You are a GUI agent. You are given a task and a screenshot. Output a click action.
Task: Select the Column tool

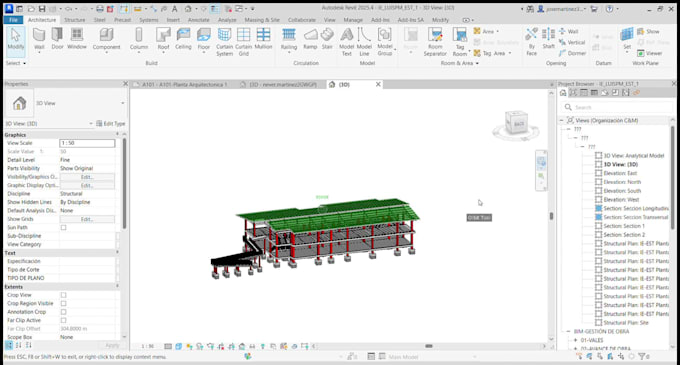pyautogui.click(x=139, y=40)
